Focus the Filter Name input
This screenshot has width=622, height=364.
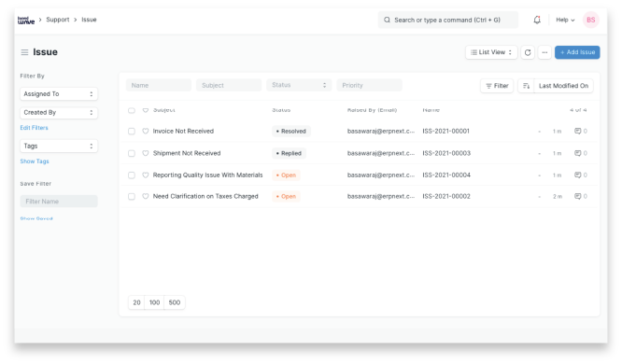(x=59, y=202)
